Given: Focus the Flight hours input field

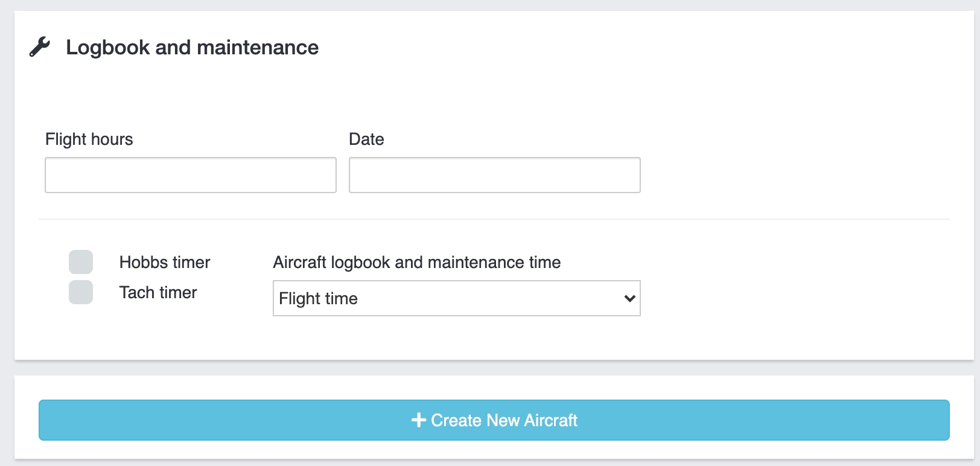Looking at the screenshot, I should [x=190, y=175].
